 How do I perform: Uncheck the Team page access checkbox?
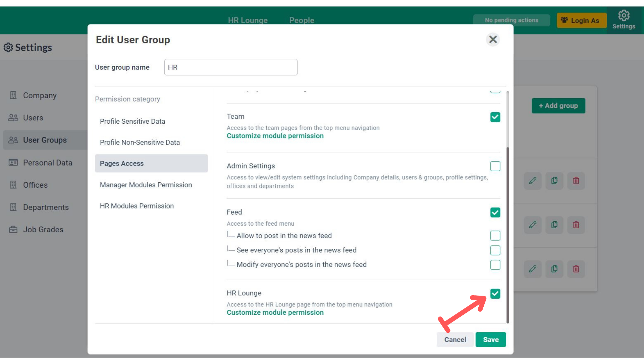[x=495, y=117]
